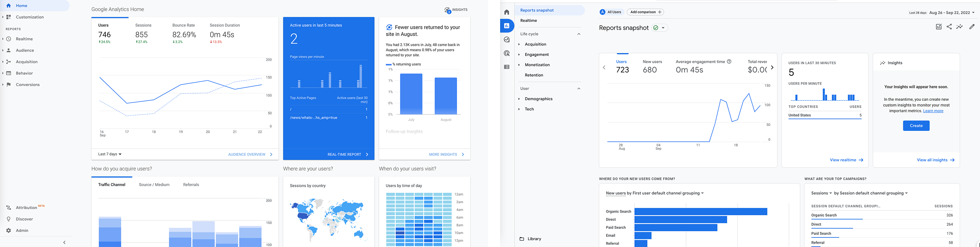This screenshot has height=247, width=980.
Task: Open the green check status dropdown beside Reports snapshot
Action: pyautogui.click(x=660, y=28)
